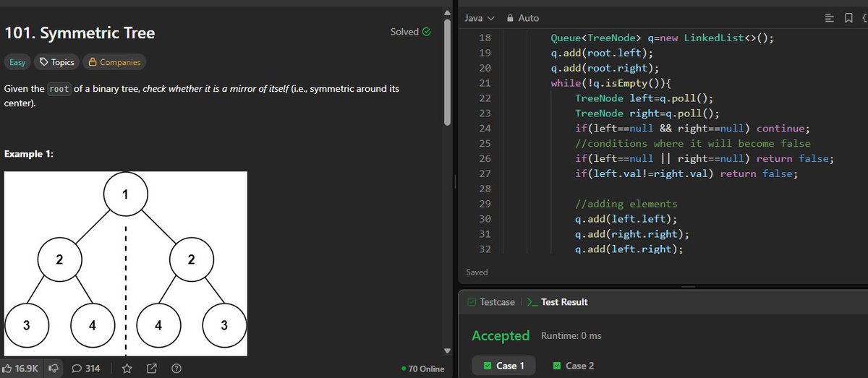Click the 'q.add(root.right);' code line
This screenshot has height=378, width=868.
tap(605, 68)
